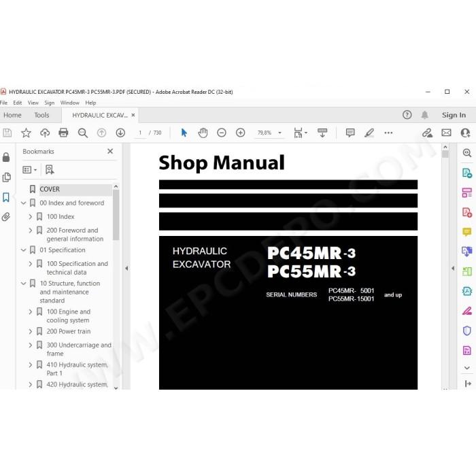
Task: Open more tools ellipsis
Action: click(x=388, y=133)
